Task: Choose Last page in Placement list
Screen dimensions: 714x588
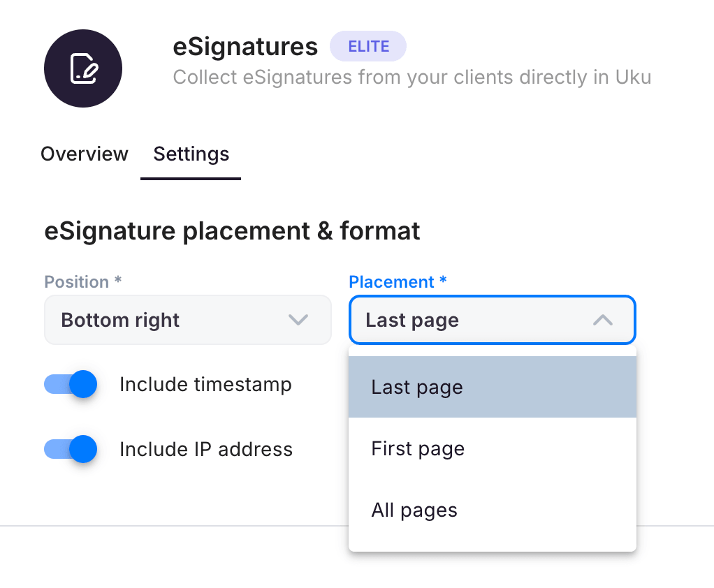Action: click(493, 387)
